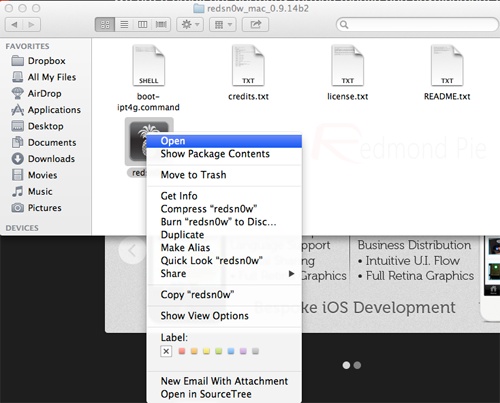The height and width of the screenshot is (403, 500).
Task: Choose Make Alias
Action: (224, 248)
